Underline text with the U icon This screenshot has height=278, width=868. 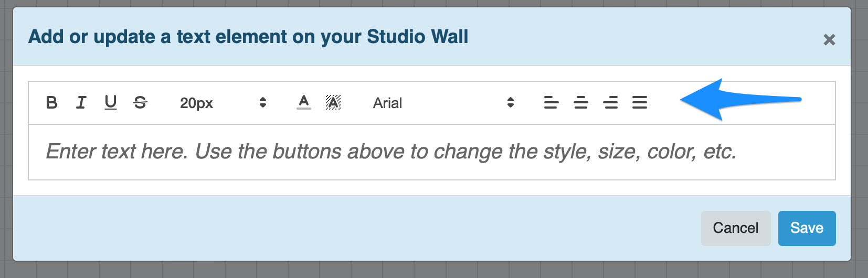[110, 102]
